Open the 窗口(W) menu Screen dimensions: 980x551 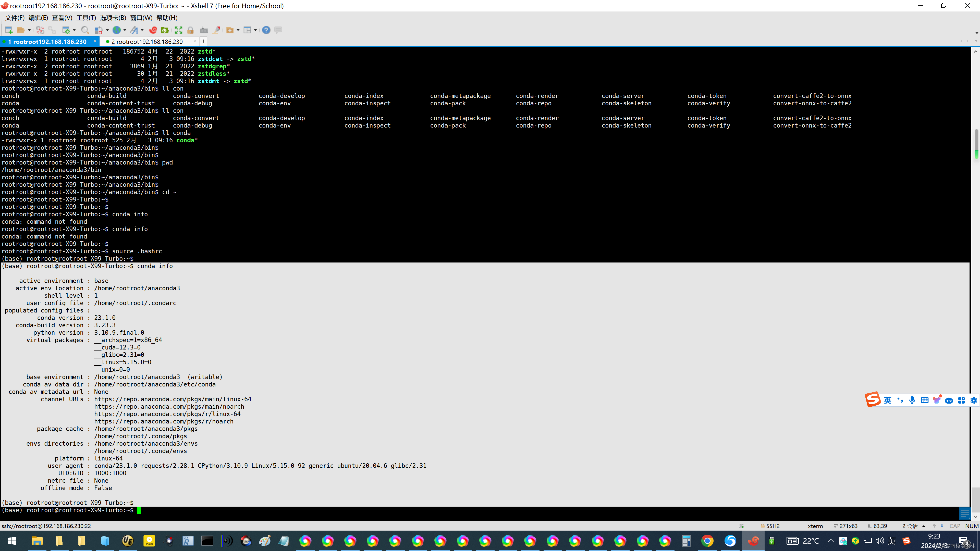141,18
